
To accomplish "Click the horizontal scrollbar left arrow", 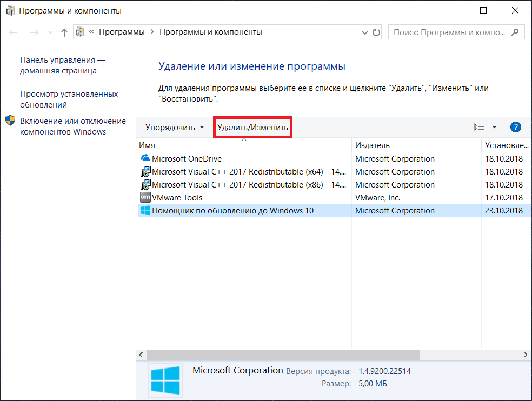I will [141, 355].
